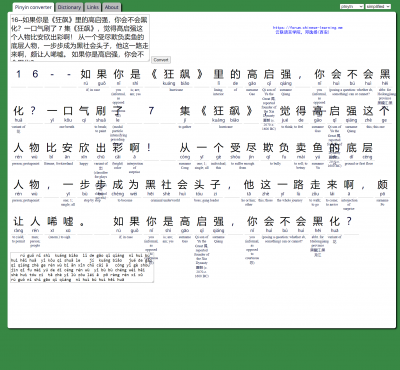Click the 路 character in the fourth row
This screenshot has height=370, width=400.
[x=298, y=184]
